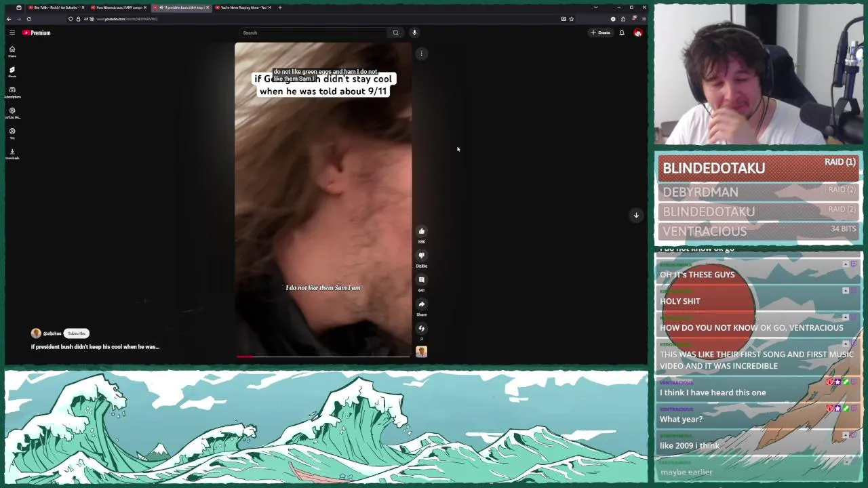Click chat message What year?
868x488 pixels.
(x=681, y=419)
